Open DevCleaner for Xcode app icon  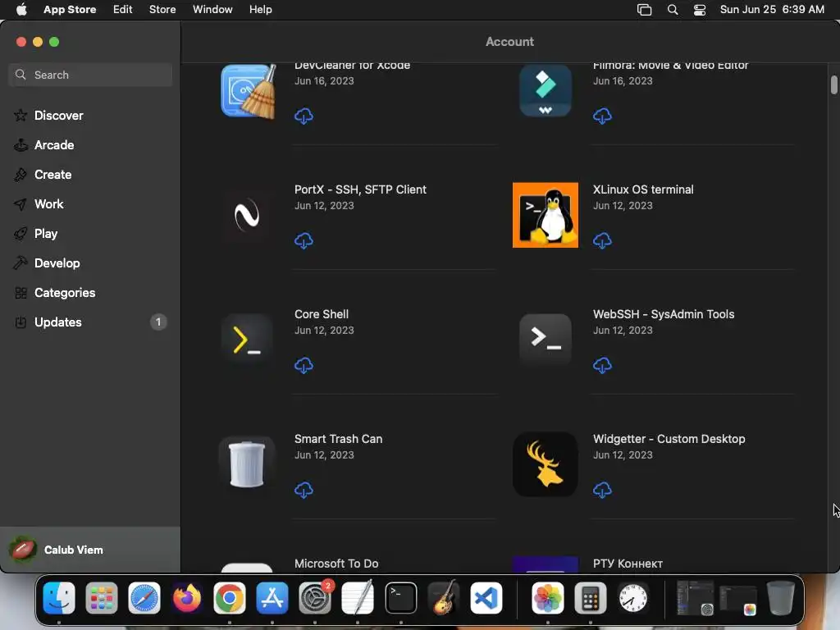[x=248, y=91]
